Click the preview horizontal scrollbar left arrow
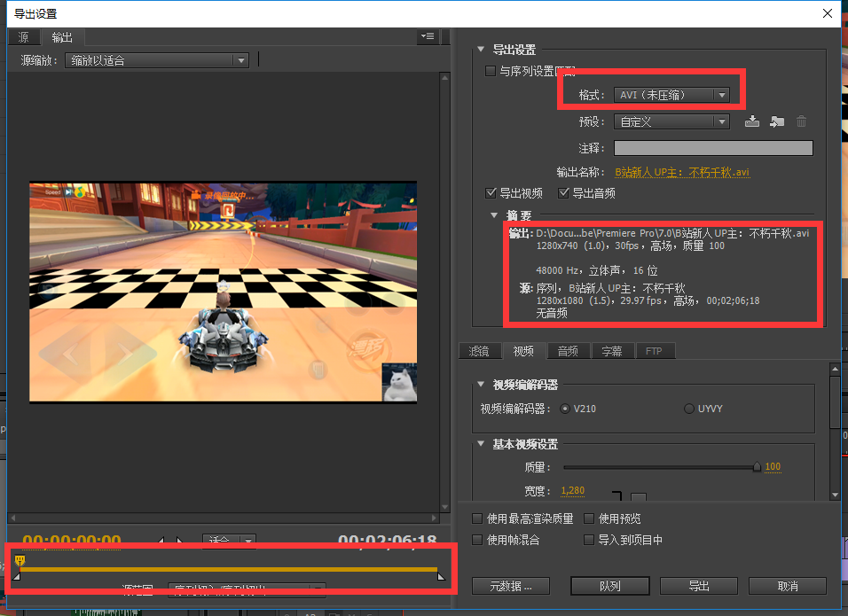The width and height of the screenshot is (848, 616). [x=13, y=518]
